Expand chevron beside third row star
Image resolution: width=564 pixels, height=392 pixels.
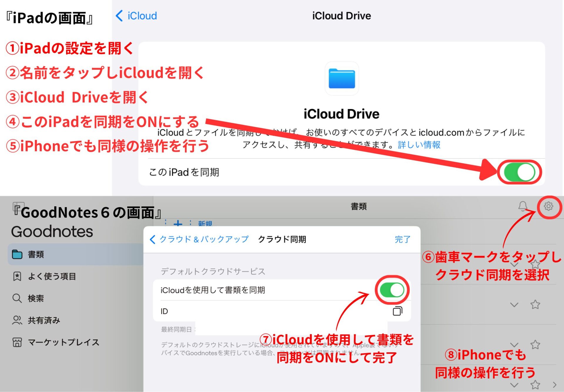[514, 344]
